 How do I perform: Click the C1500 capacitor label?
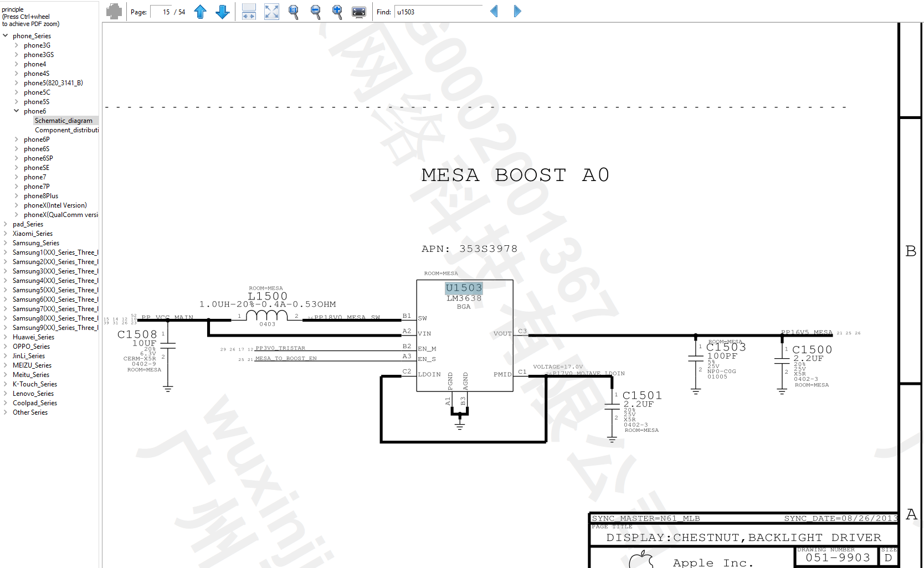(x=812, y=350)
